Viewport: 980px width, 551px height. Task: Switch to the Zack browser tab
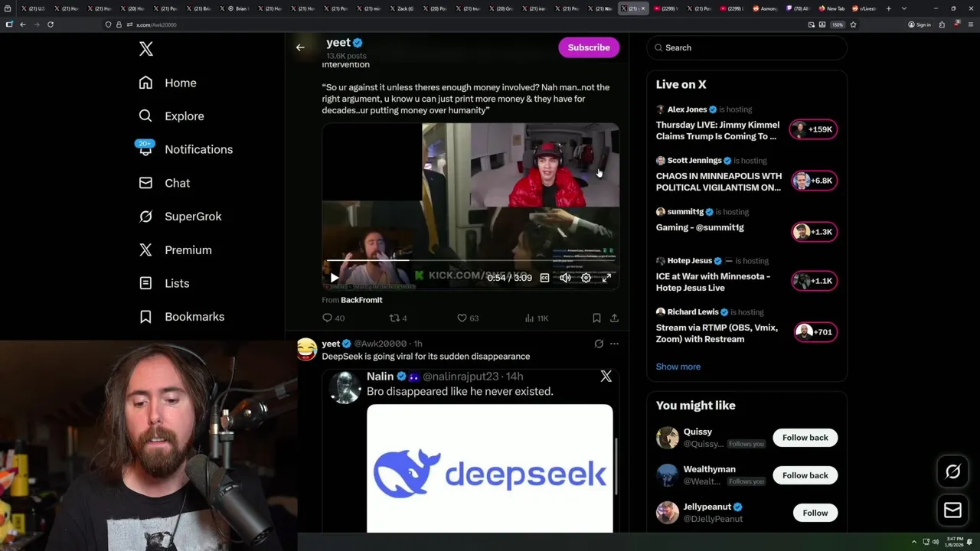(x=402, y=8)
